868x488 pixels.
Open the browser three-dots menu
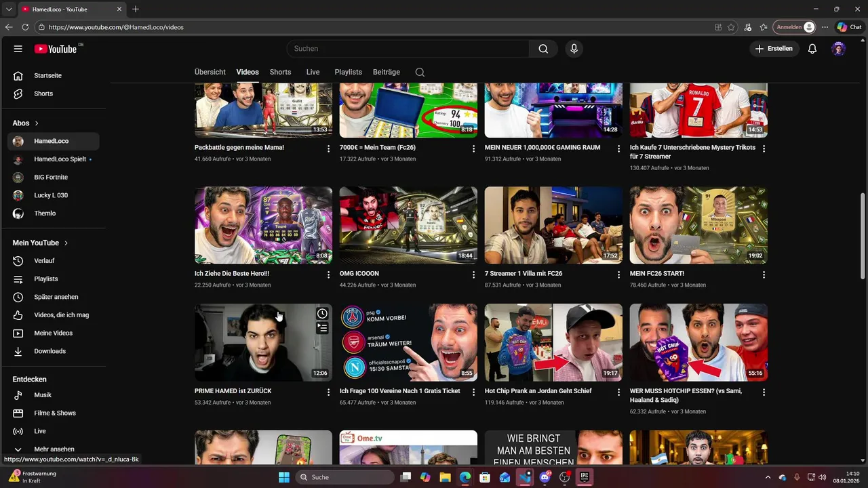point(825,27)
